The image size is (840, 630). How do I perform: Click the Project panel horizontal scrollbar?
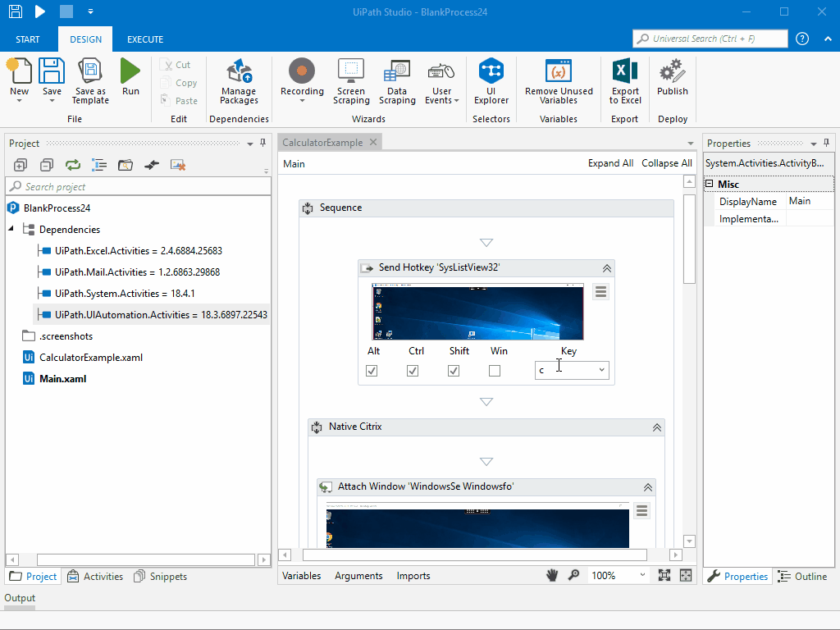tap(146, 559)
